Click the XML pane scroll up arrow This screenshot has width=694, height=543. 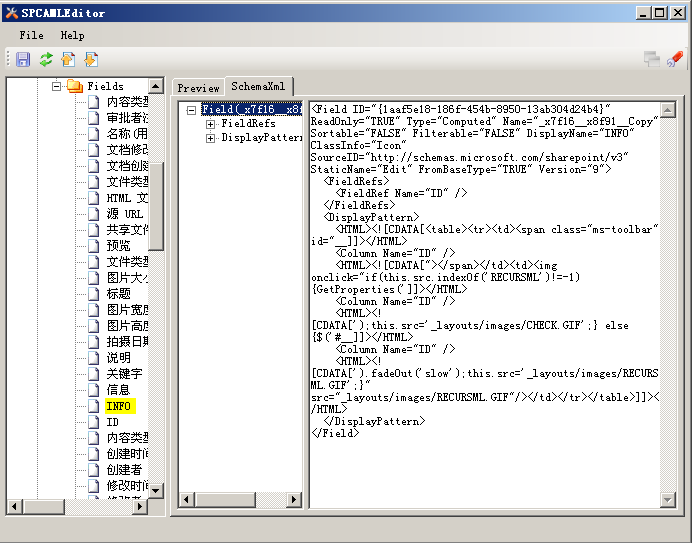(x=667, y=109)
